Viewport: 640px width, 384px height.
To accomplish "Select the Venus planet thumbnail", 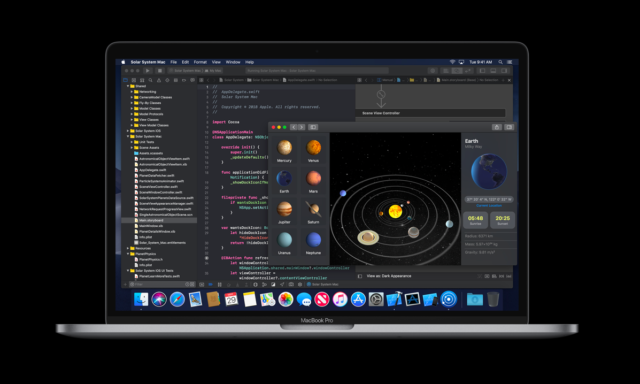I will [313, 150].
